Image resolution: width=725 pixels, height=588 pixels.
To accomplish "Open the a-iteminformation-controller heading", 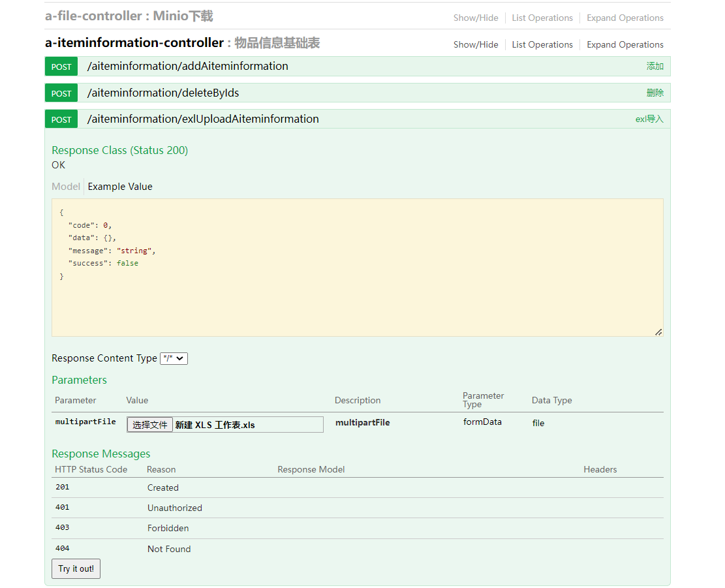I will pyautogui.click(x=182, y=43).
